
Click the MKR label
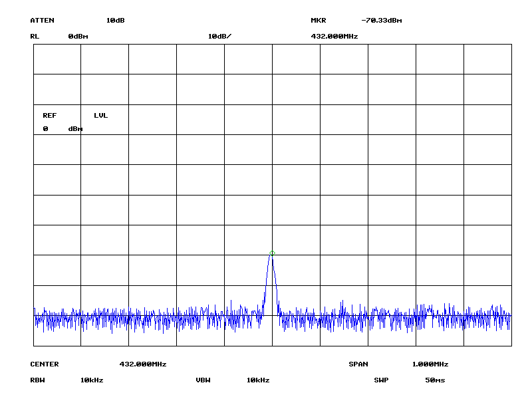[319, 21]
